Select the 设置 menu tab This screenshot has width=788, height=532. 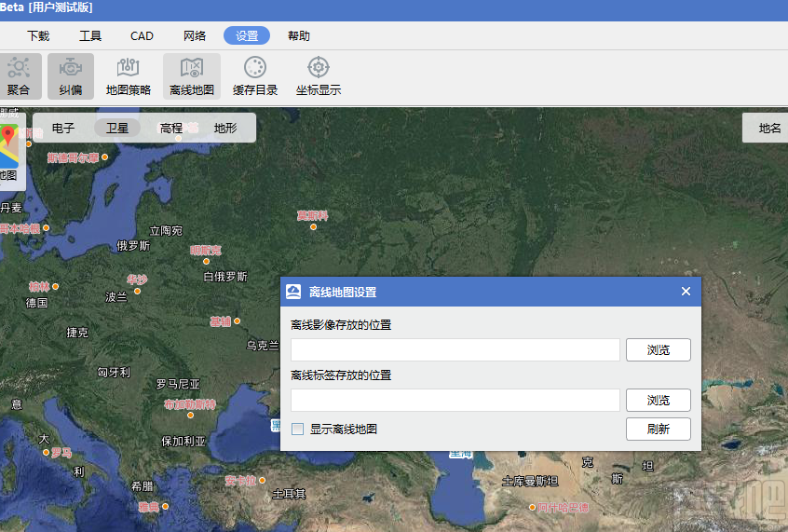click(247, 35)
